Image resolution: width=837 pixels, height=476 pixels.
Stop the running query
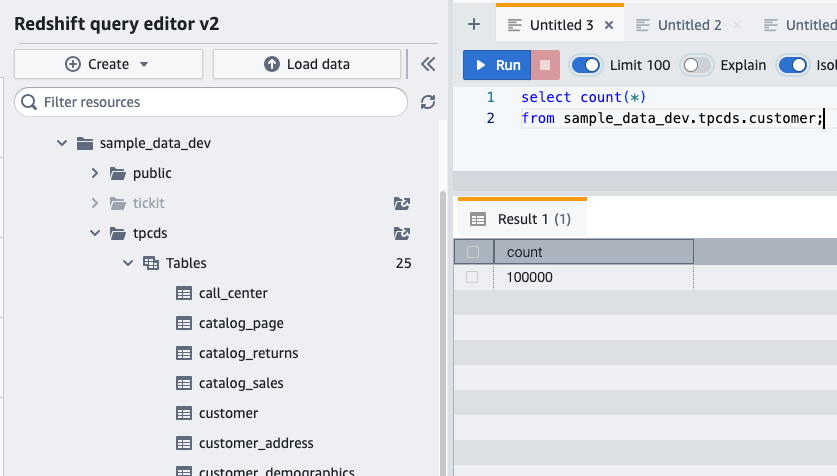tap(545, 65)
